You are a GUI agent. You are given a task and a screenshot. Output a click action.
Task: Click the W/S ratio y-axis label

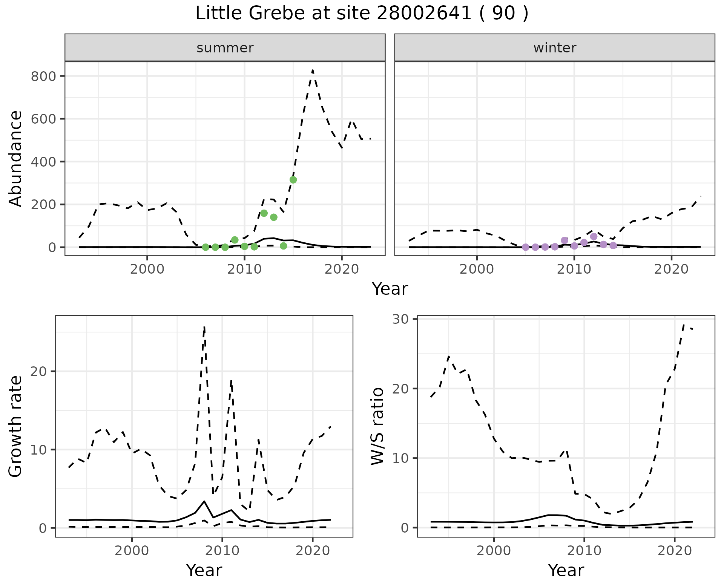tap(377, 426)
